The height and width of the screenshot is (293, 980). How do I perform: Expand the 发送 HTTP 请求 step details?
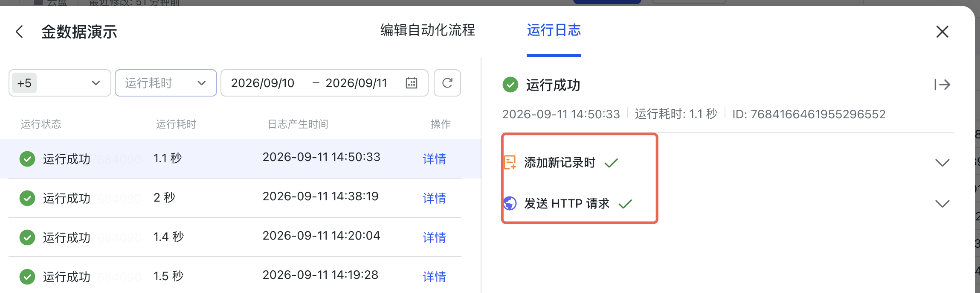(942, 204)
